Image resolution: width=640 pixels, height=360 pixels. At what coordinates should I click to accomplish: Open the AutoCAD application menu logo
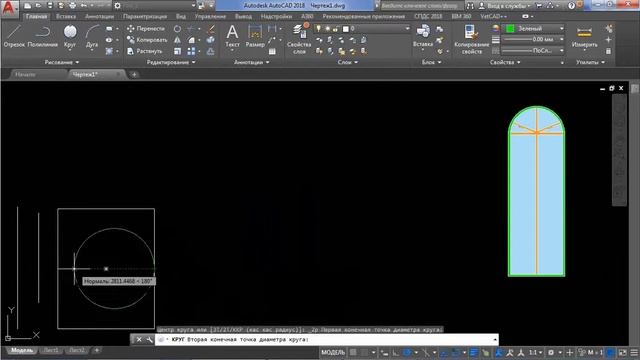pyautogui.click(x=9, y=9)
